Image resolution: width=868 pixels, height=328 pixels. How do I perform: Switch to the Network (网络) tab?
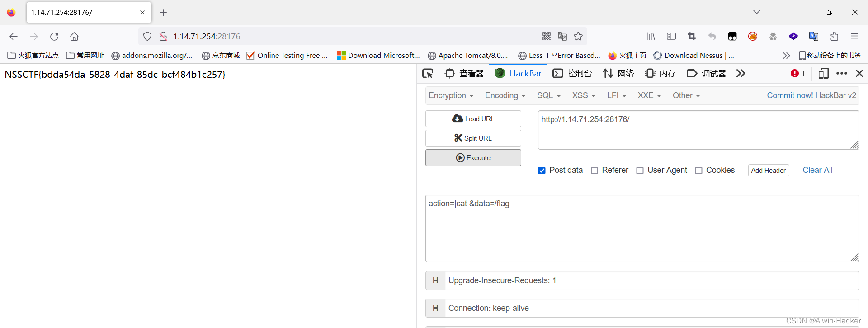click(618, 73)
